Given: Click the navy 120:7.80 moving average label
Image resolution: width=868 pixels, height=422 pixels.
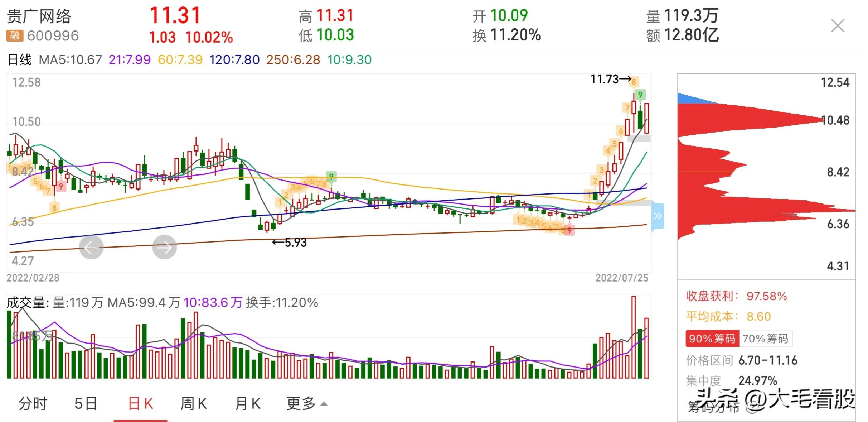Looking at the screenshot, I should (x=234, y=59).
